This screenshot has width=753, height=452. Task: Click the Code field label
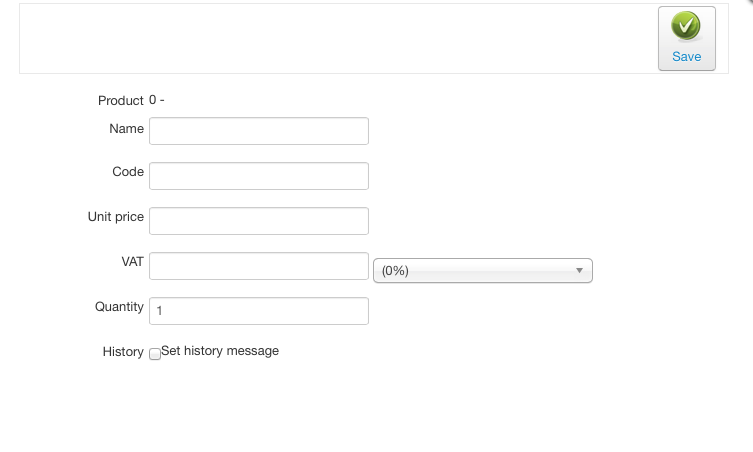click(128, 172)
